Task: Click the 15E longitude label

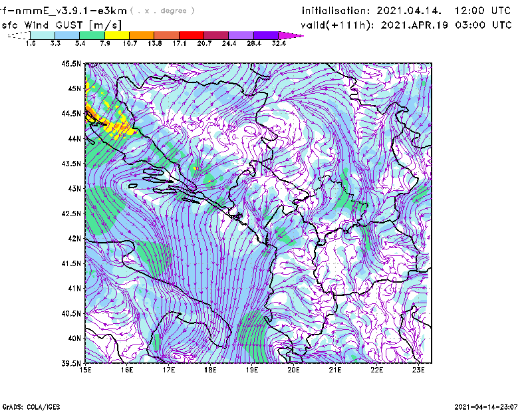Action: 85,370
